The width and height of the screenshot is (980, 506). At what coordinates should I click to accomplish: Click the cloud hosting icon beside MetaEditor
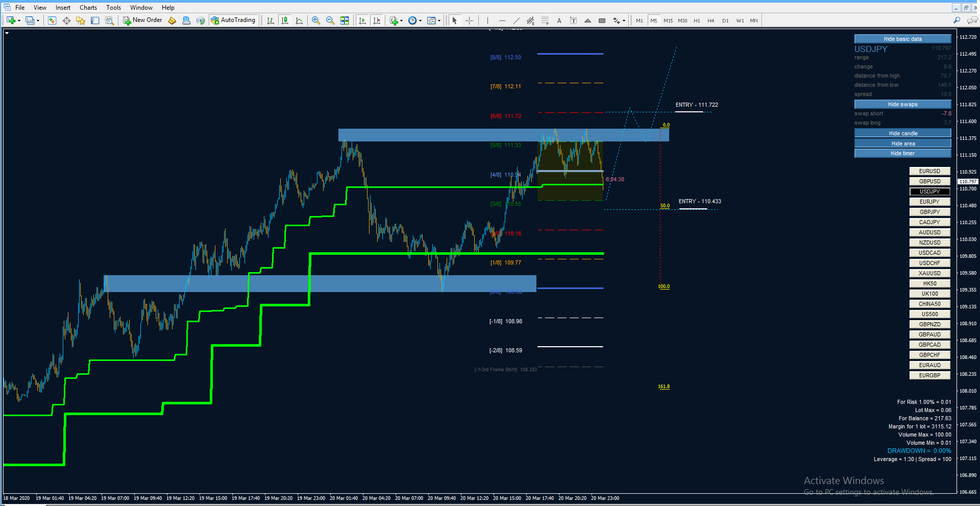click(186, 20)
